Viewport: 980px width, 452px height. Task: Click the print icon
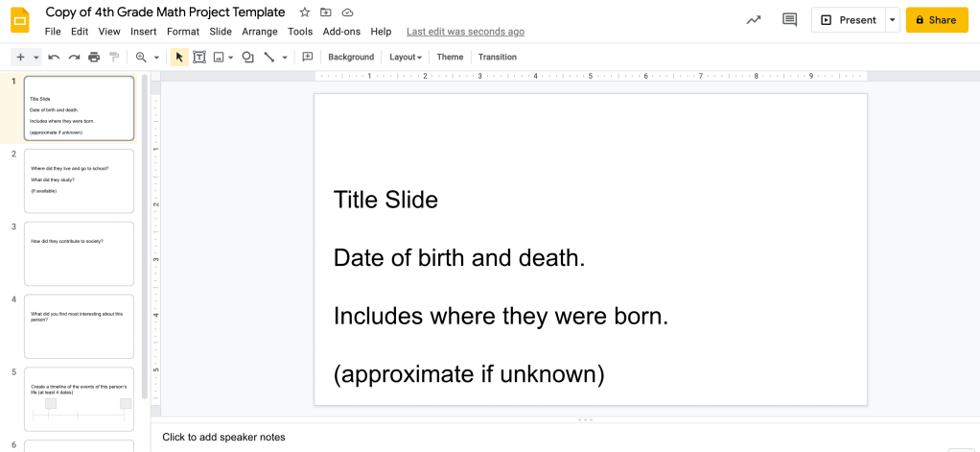point(94,58)
